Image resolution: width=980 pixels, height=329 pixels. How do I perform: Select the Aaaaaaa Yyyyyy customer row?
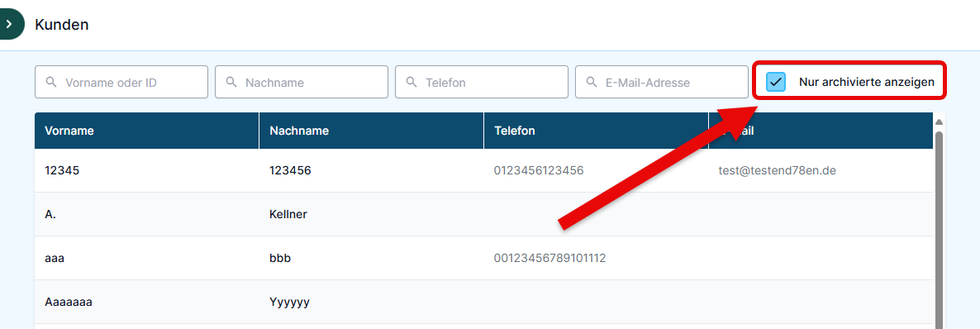(483, 302)
